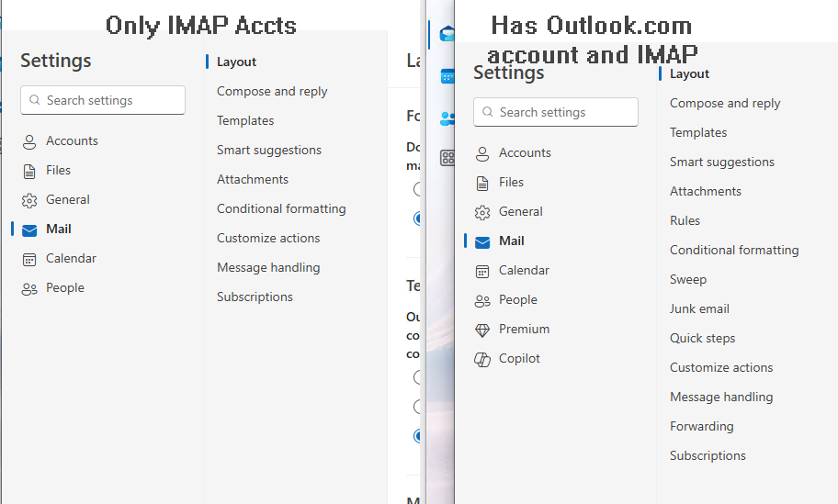
Task: Open General gear in right Settings window
Action: 509,211
